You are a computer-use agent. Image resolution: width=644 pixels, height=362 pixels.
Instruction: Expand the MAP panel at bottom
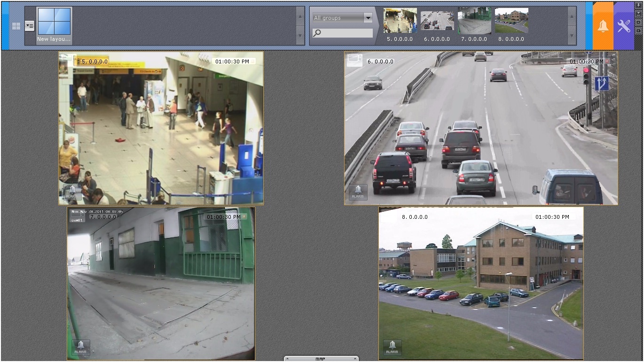click(321, 359)
